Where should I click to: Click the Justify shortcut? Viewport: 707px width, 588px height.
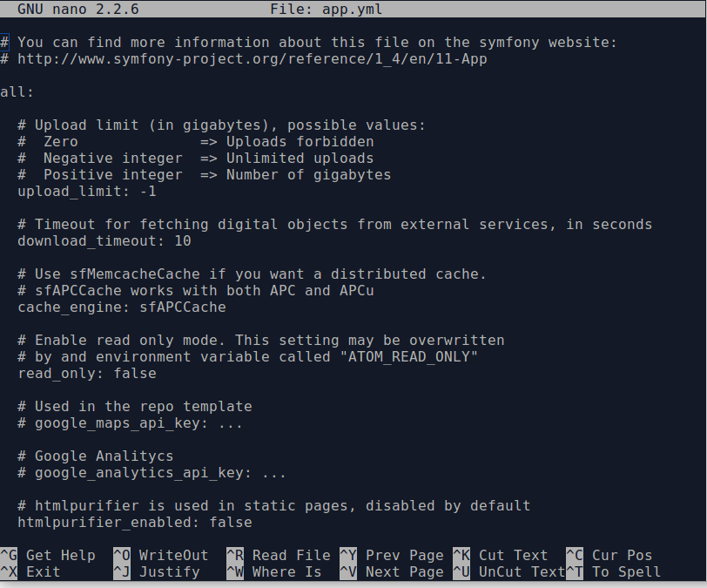pos(169,571)
